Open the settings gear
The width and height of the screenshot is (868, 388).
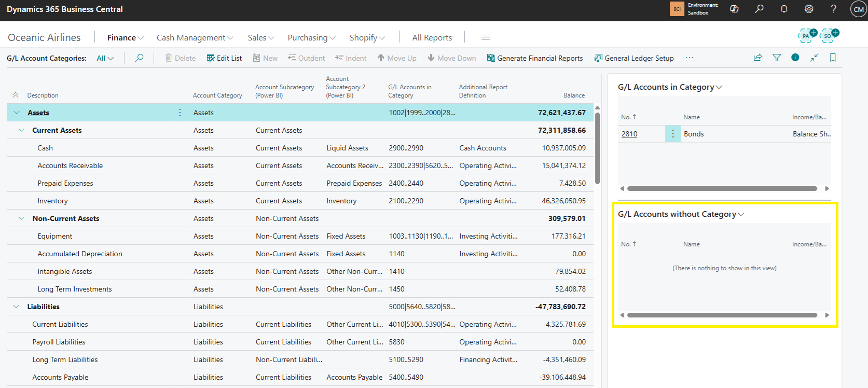coord(809,9)
